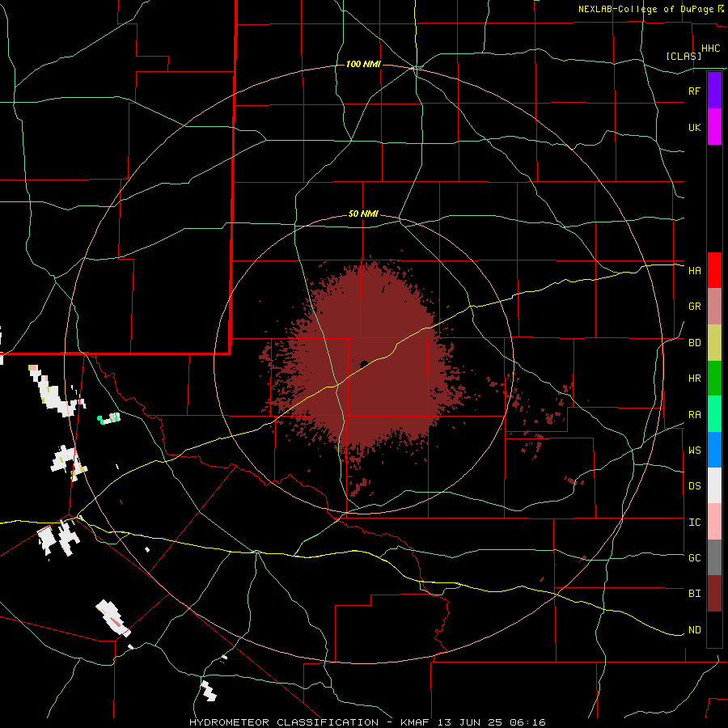Click the RA light green swatch
Image resolution: width=728 pixels, height=728 pixels.
[x=714, y=414]
